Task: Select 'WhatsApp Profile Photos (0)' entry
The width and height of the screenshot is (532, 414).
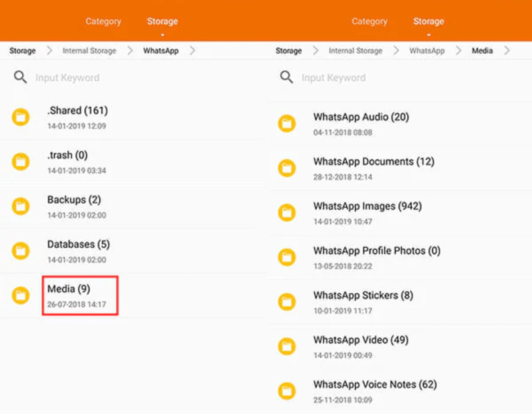Action: point(377,251)
